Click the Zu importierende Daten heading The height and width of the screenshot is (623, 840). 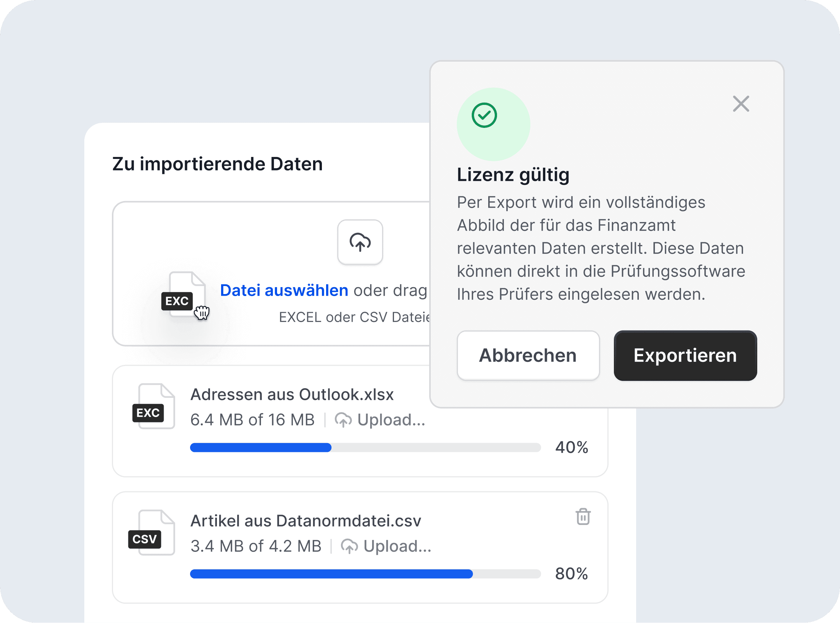(217, 164)
